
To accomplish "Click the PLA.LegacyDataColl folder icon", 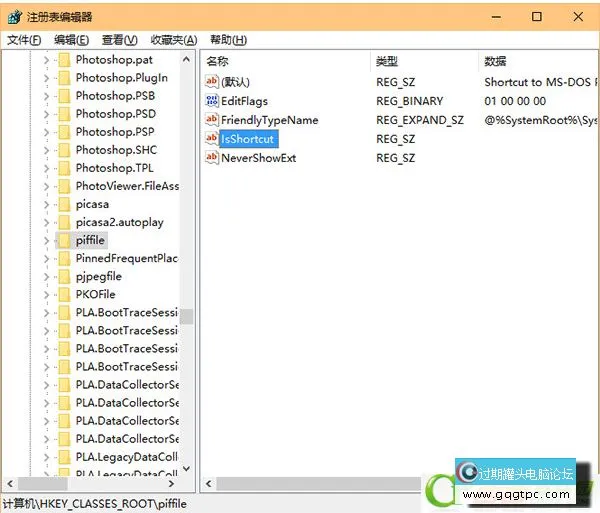I will click(x=64, y=457).
